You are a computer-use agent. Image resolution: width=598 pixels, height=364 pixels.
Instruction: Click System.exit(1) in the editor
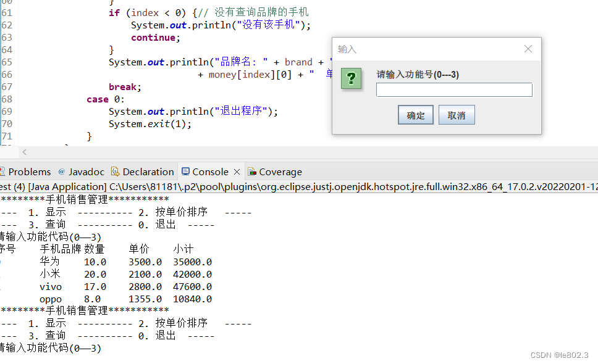pos(150,124)
